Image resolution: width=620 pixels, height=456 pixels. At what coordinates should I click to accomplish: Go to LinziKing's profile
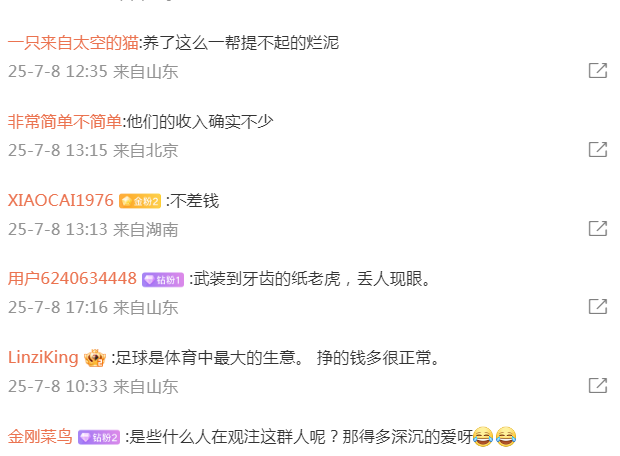tap(43, 358)
